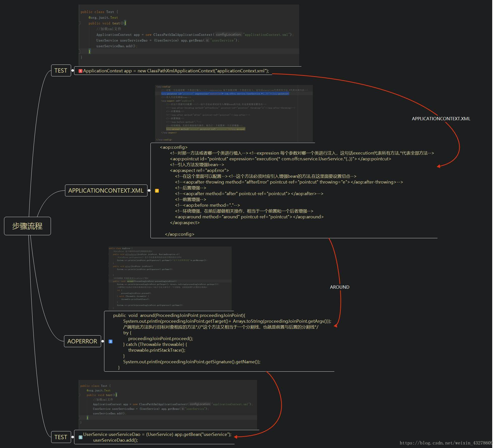Click the blue priority 3 marker icon

[x=110, y=341]
